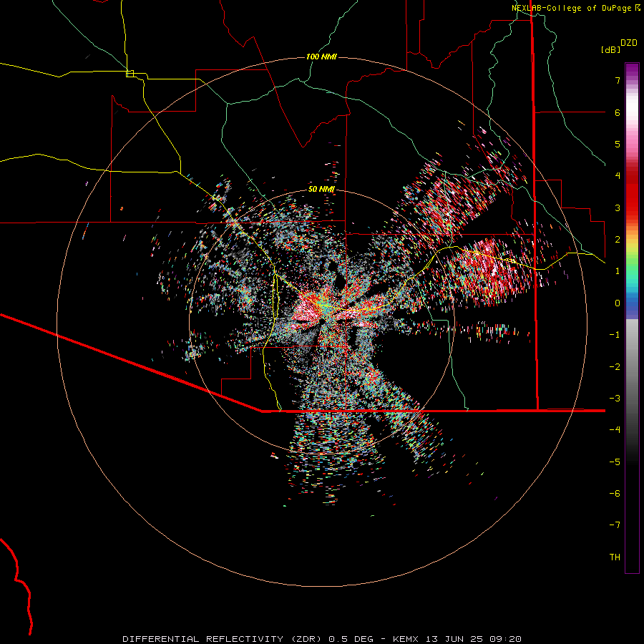Click the 2 value on the color scale
This screenshot has height=644, width=644.
coord(618,240)
